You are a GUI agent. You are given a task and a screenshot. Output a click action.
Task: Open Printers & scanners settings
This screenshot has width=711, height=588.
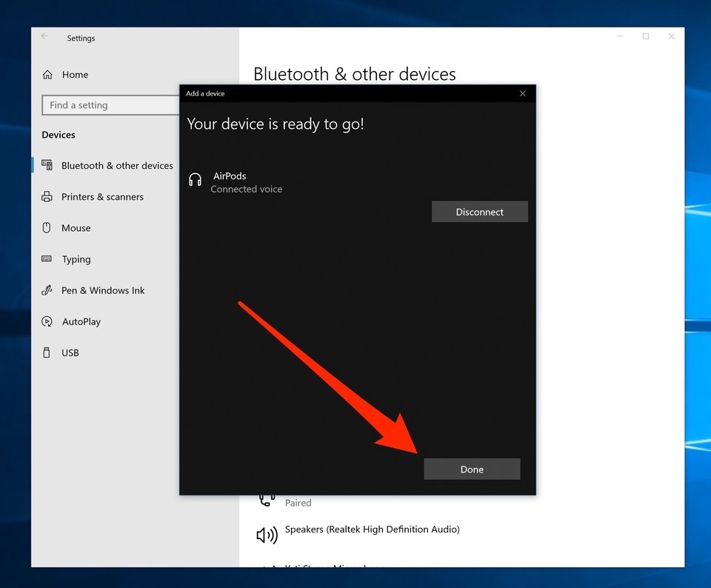click(x=101, y=197)
